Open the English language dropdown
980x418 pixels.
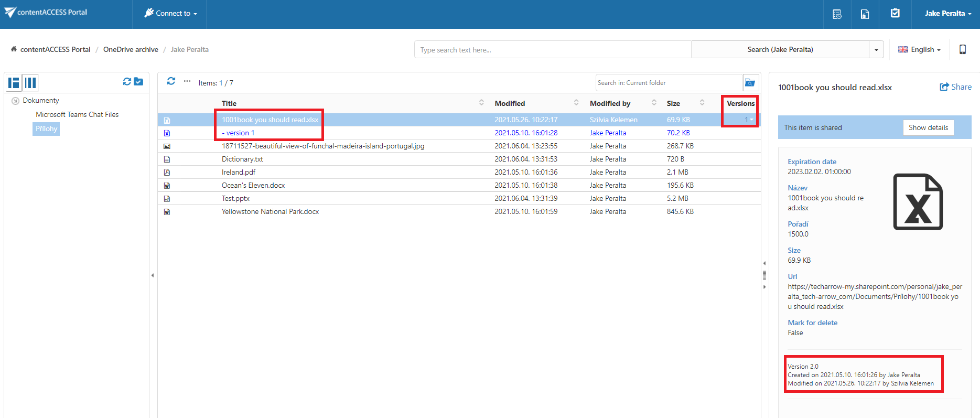click(x=920, y=49)
